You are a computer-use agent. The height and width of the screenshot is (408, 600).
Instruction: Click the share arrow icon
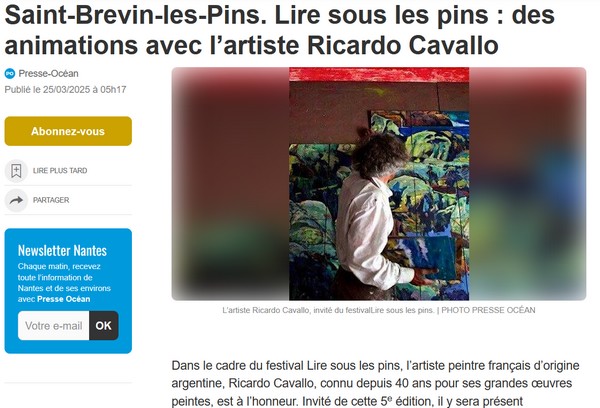coord(16,200)
